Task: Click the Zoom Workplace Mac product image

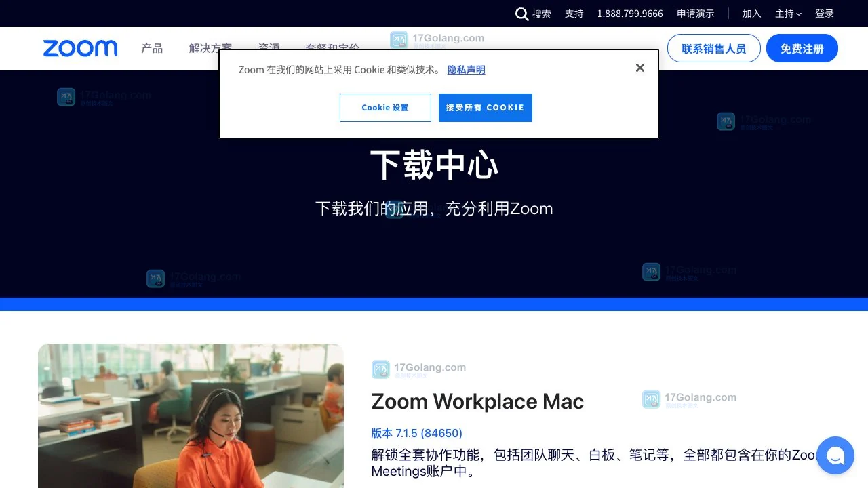Action: 191,415
